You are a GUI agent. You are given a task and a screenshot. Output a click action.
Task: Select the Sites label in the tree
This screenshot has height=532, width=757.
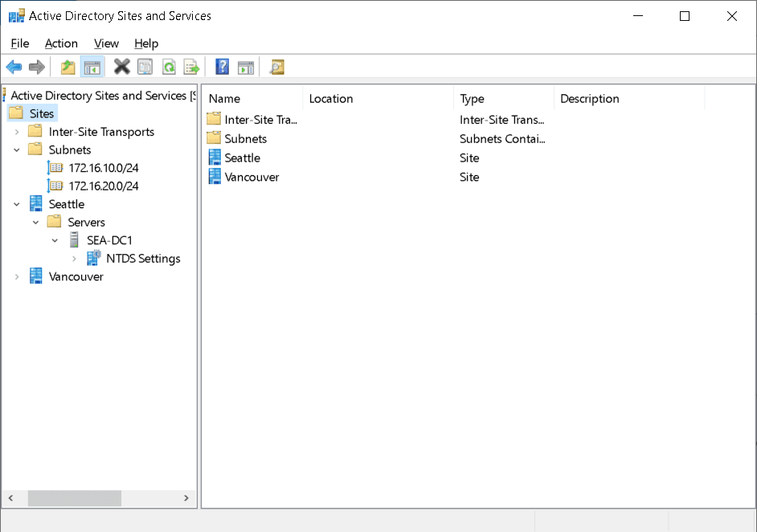point(42,113)
